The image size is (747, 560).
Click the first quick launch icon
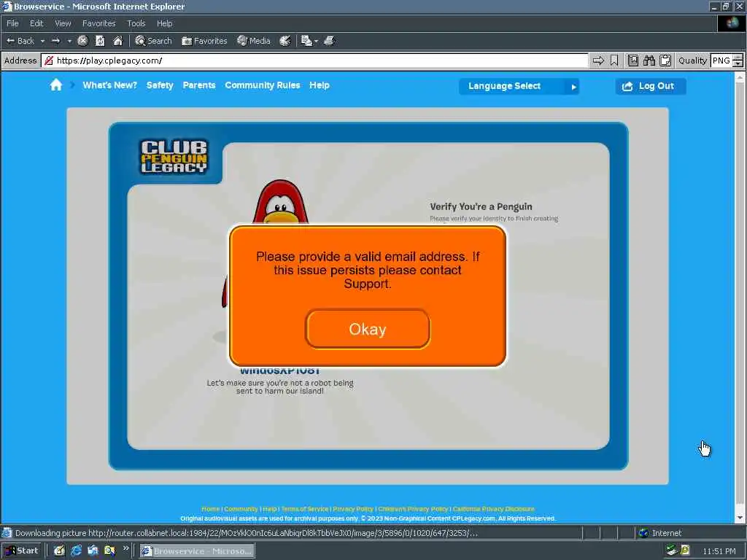[x=59, y=551]
